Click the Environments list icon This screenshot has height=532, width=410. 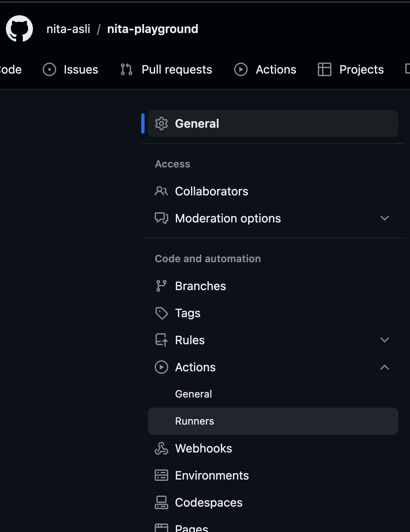[x=161, y=475]
